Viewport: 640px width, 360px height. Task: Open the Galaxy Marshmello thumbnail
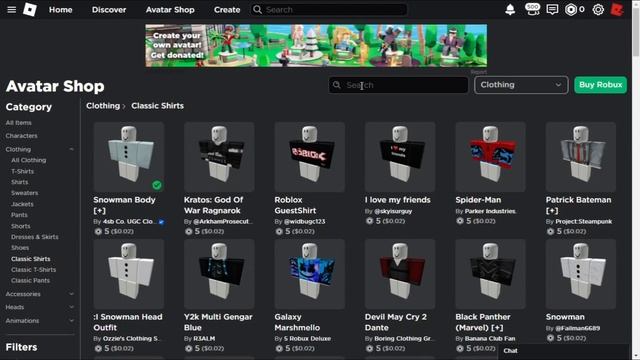[310, 274]
